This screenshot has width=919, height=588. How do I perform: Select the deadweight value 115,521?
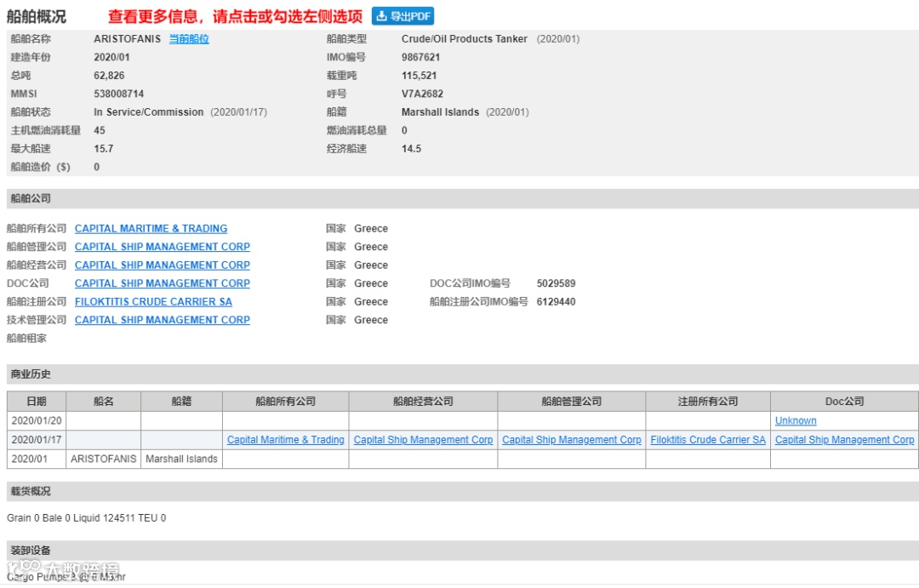(419, 76)
